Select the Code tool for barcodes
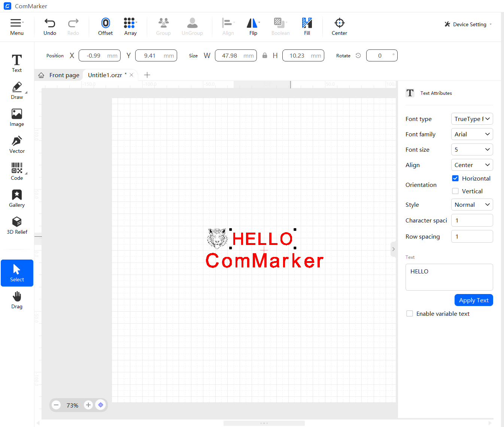The width and height of the screenshot is (504, 427). point(17,171)
